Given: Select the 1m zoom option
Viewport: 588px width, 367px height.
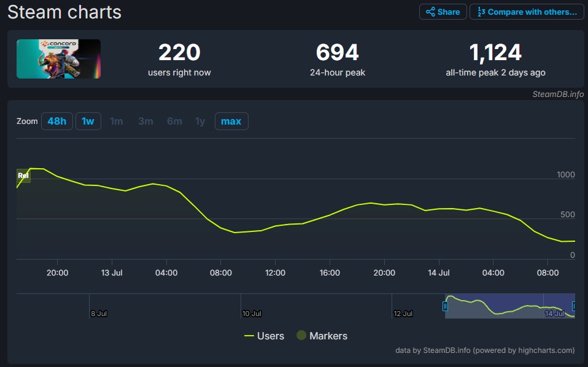Looking at the screenshot, I should pos(116,121).
